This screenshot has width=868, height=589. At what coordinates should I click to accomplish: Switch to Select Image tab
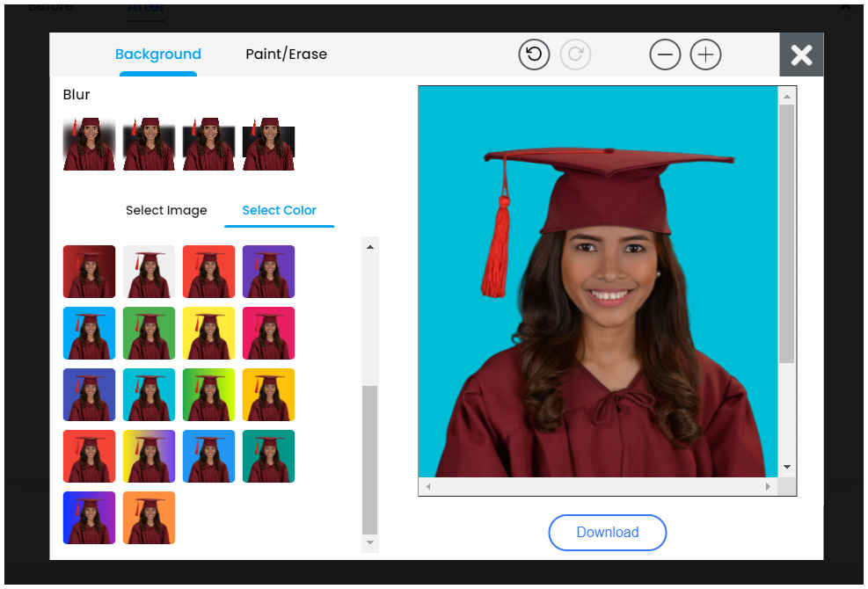coord(166,210)
